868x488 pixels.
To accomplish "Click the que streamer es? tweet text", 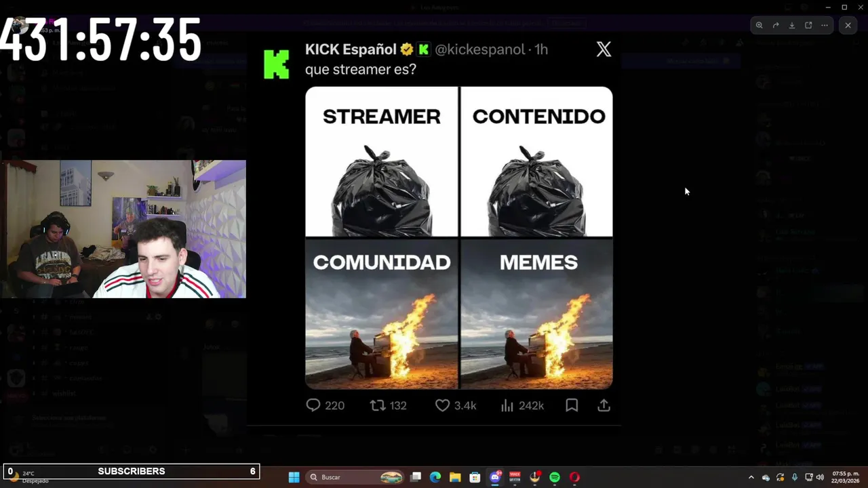I will [360, 69].
